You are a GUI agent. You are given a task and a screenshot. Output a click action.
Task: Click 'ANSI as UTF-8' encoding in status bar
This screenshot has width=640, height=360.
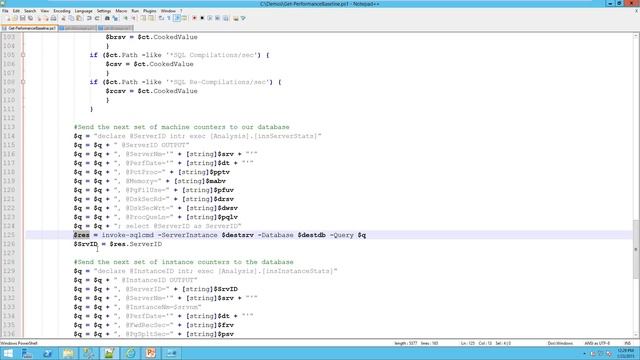pos(597,343)
